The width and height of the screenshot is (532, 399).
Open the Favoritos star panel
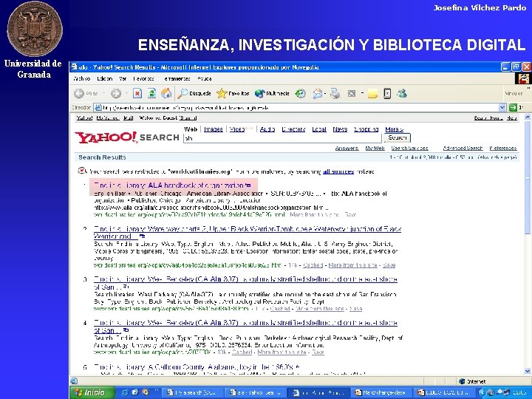pyautogui.click(x=233, y=93)
